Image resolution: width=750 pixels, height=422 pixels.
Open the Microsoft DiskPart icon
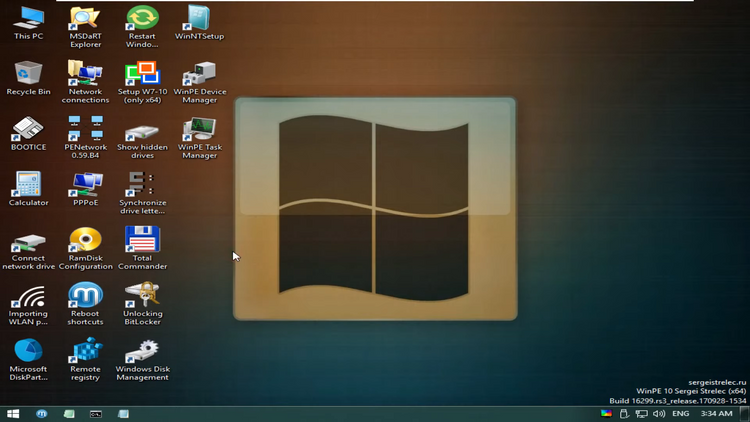click(x=28, y=359)
